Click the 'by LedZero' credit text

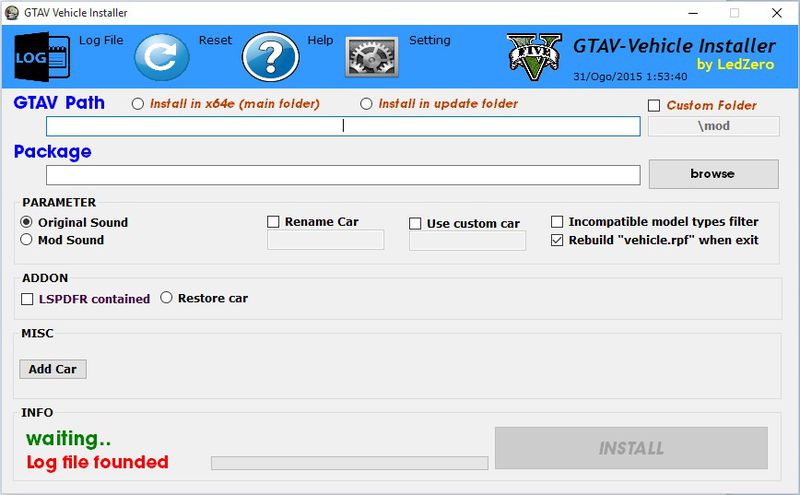click(x=735, y=64)
